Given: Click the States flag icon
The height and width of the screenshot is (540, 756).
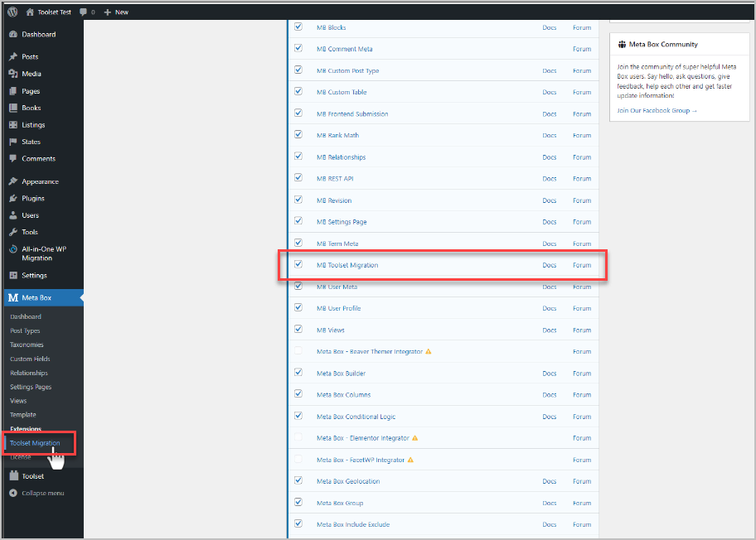Looking at the screenshot, I should tap(13, 142).
